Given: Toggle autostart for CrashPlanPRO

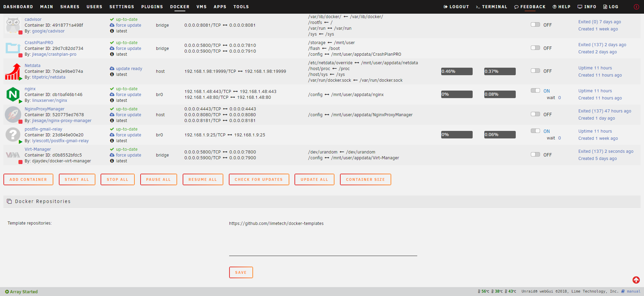Looking at the screenshot, I should (535, 48).
